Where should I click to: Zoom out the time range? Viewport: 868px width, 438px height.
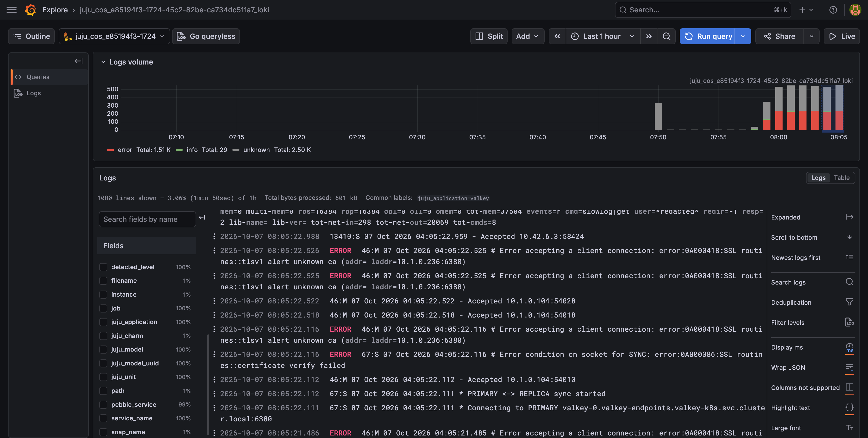(666, 36)
